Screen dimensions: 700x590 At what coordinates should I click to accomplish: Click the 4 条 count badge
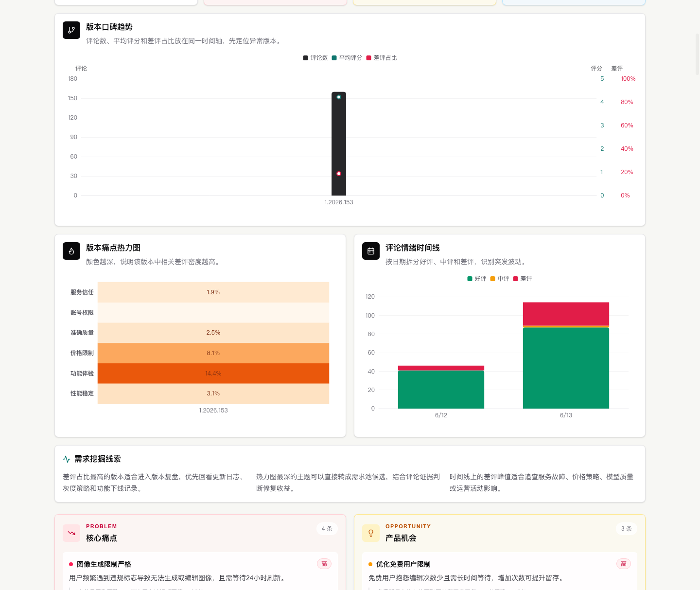(327, 529)
